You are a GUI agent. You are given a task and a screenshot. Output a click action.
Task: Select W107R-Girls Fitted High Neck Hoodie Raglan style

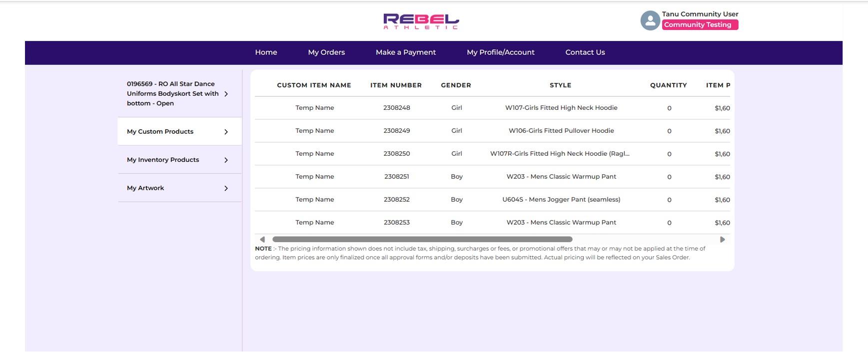[x=560, y=154]
